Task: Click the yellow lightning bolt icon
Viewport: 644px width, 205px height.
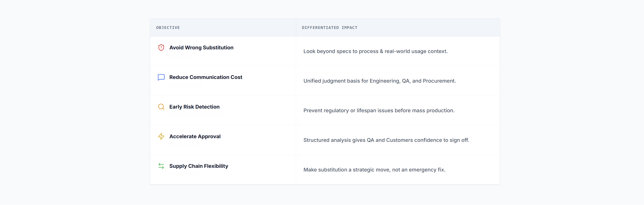Action: [161, 137]
